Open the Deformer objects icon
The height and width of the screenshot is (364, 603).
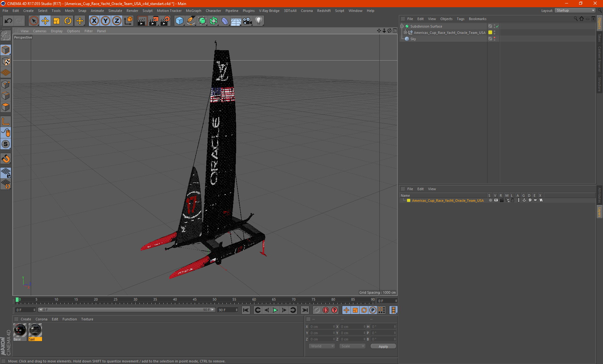click(225, 21)
